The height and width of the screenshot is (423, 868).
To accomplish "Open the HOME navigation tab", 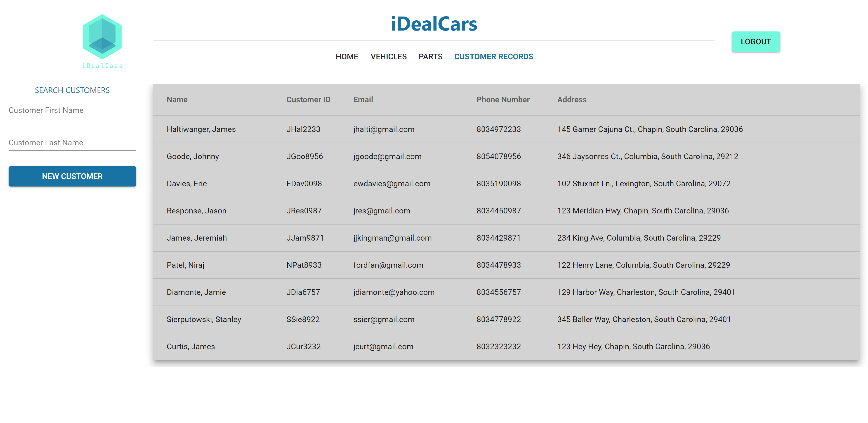I will tap(347, 57).
